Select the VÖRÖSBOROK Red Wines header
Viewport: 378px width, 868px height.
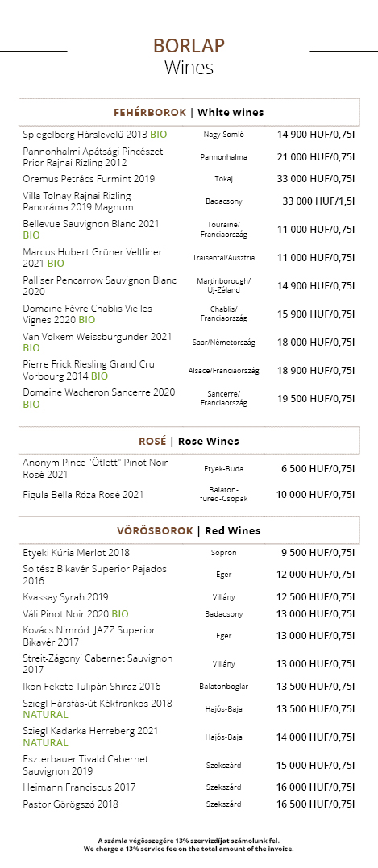tap(189, 531)
